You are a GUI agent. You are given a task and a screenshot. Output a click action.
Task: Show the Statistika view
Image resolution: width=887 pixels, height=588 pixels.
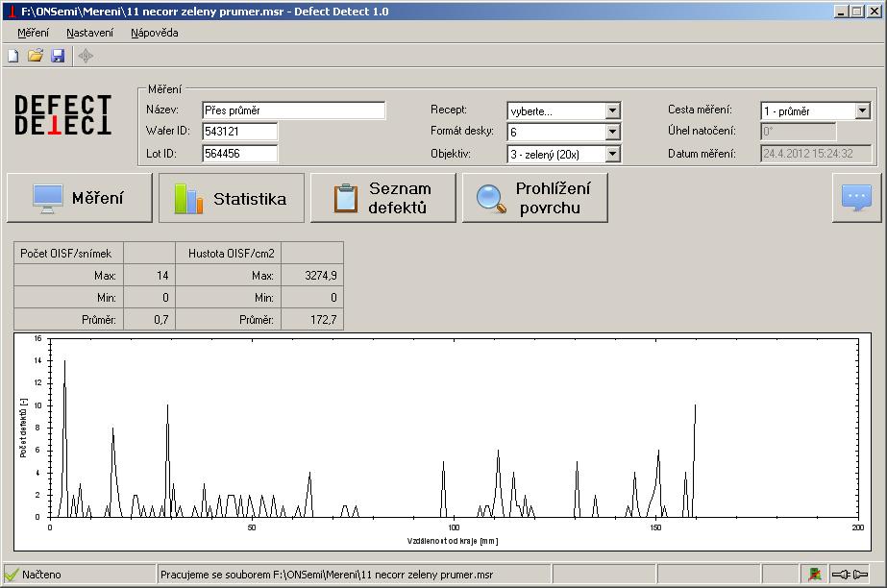tap(232, 198)
